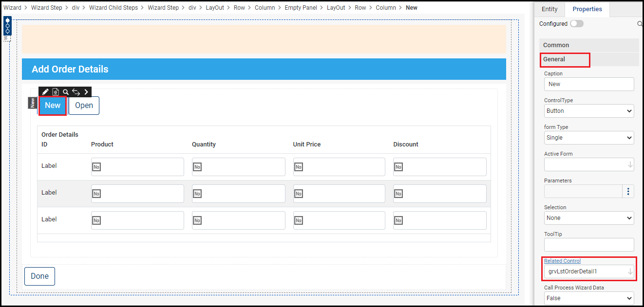Click the No icon in first row Product field

[x=96, y=167]
